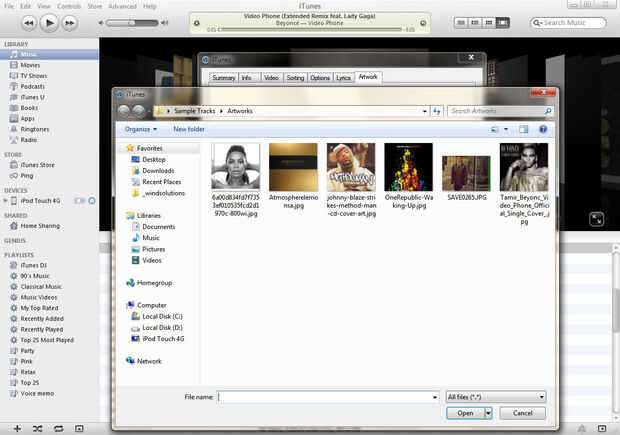Click the refresh button in address bar
The image size is (620, 435).
[x=437, y=112]
